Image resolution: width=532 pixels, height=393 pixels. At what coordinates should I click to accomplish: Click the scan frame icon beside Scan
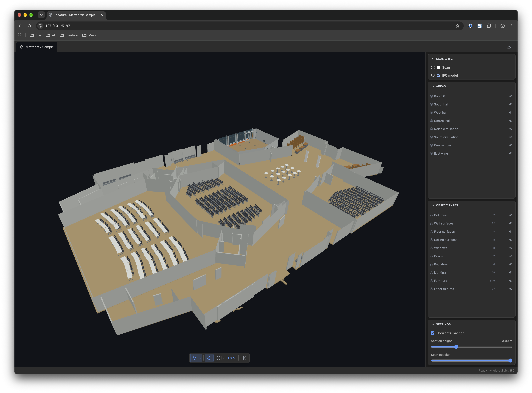(x=433, y=68)
